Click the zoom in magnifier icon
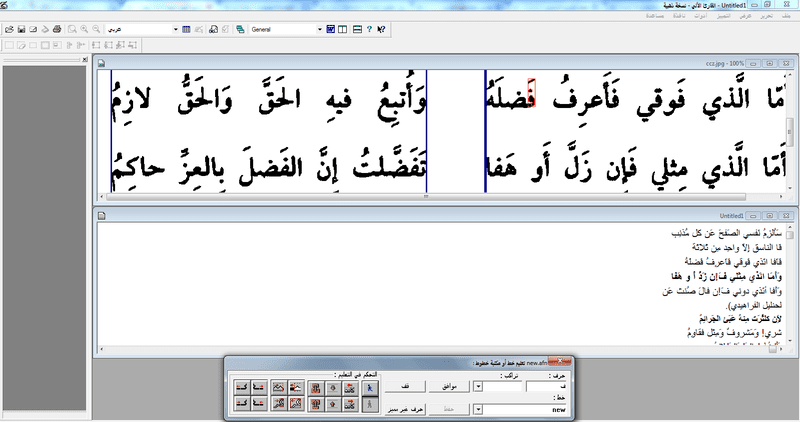 click(84, 29)
